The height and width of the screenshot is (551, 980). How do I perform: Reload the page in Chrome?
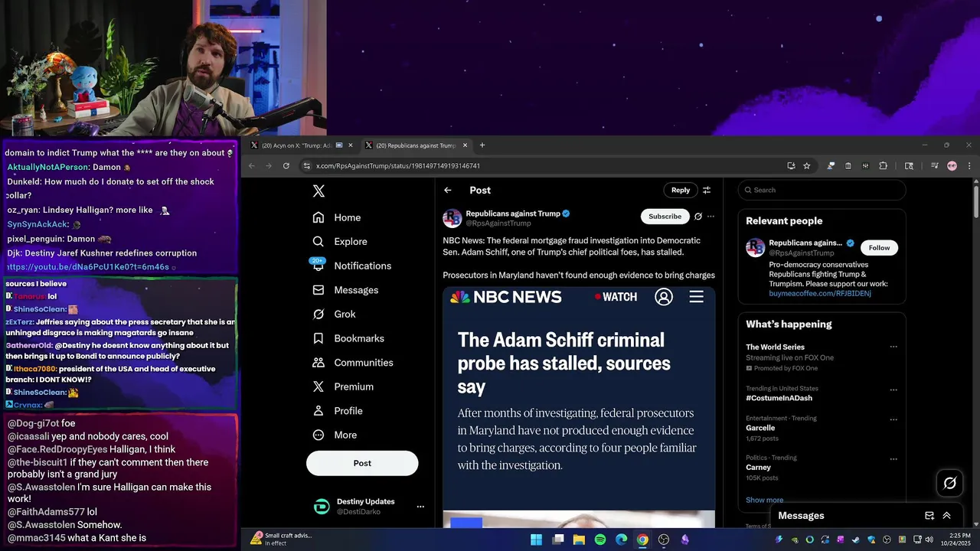tap(286, 166)
